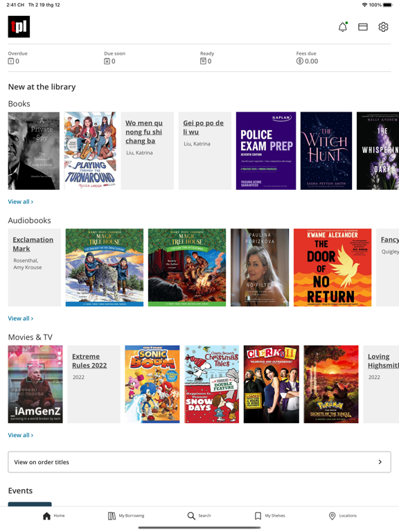The width and height of the screenshot is (399, 532).
Task: Open Exclamation Mark audiobook title
Action: 33,244
